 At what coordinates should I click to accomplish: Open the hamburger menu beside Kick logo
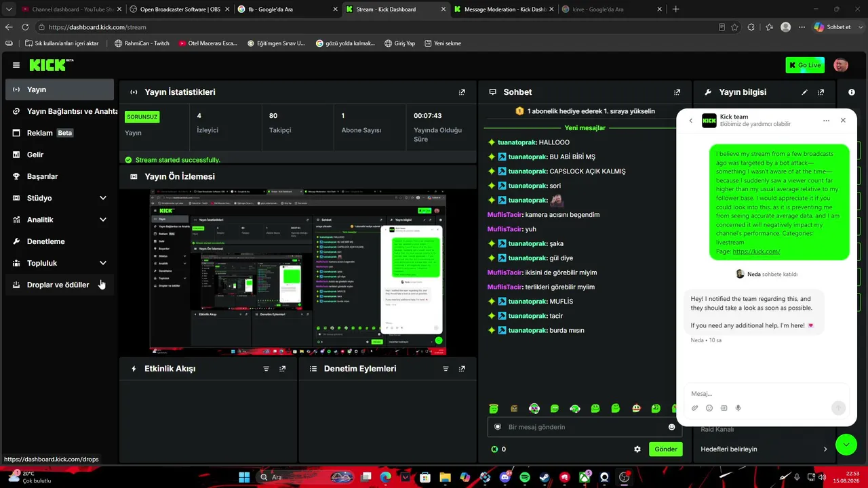click(16, 65)
